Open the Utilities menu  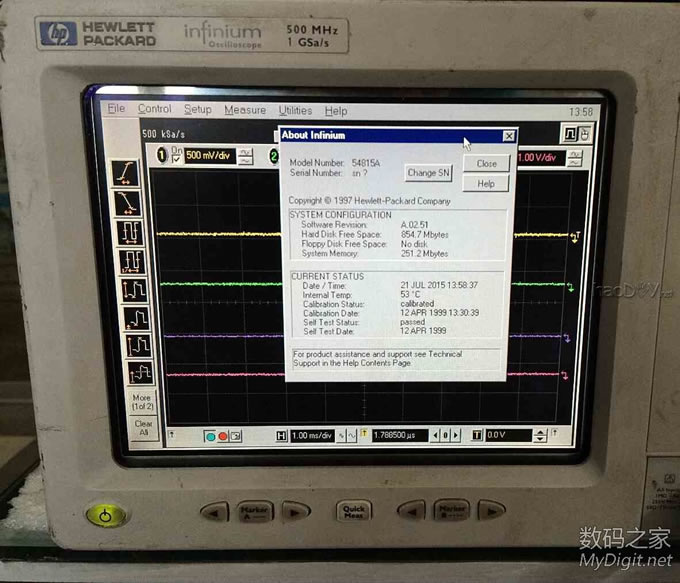(x=295, y=111)
